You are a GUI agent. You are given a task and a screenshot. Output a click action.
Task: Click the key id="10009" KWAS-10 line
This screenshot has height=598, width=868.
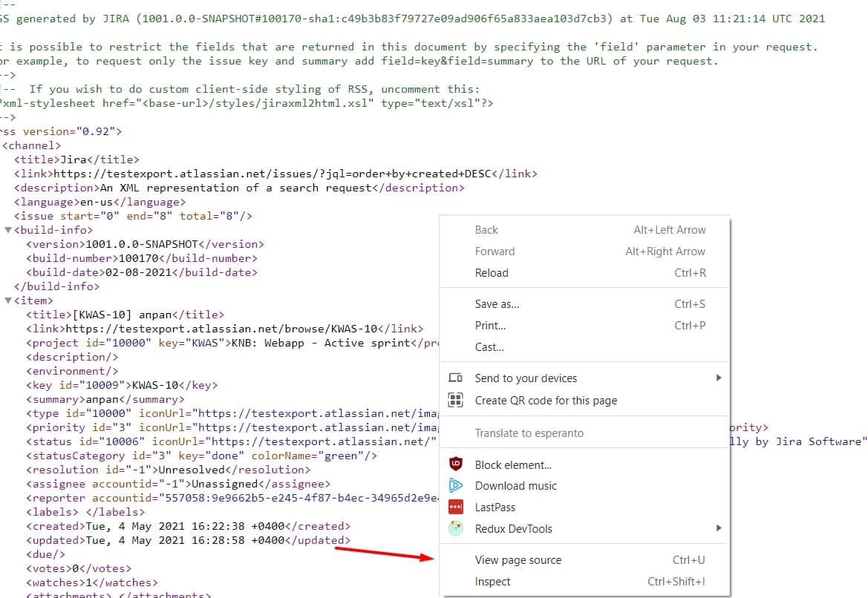point(122,385)
